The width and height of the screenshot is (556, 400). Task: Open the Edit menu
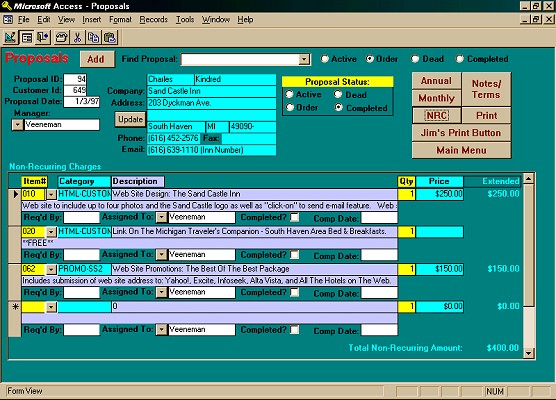[44, 20]
